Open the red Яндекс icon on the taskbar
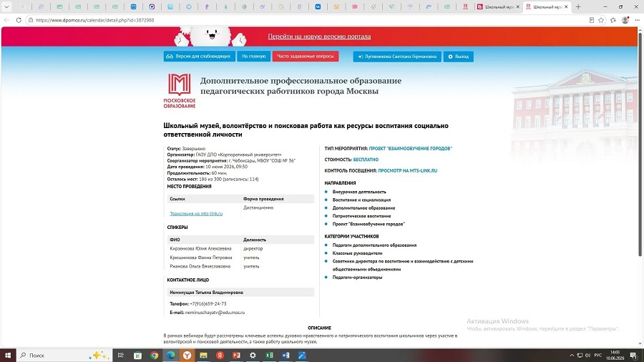 coord(220,356)
